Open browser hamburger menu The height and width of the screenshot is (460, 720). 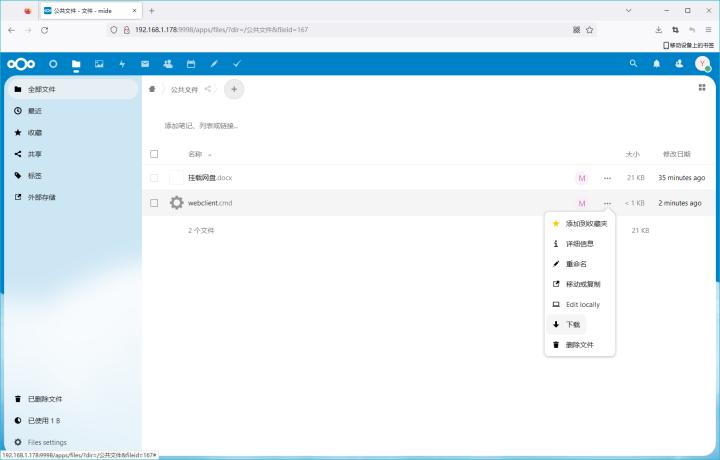pos(709,30)
